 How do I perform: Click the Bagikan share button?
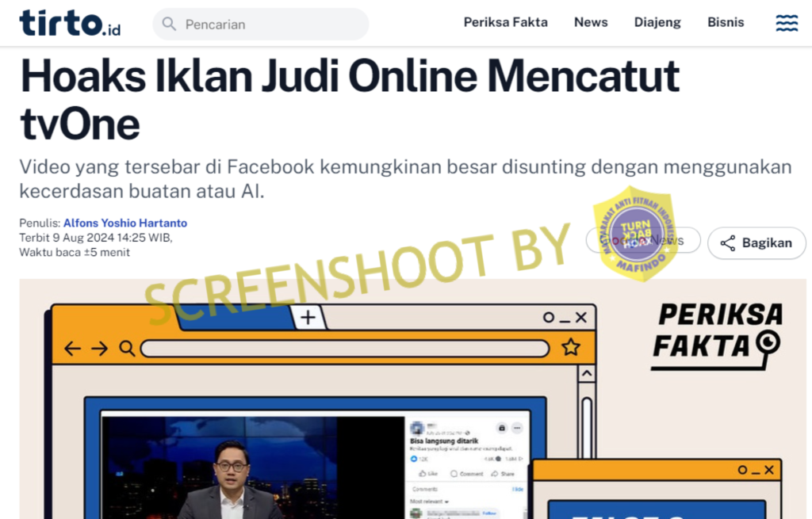pos(756,242)
